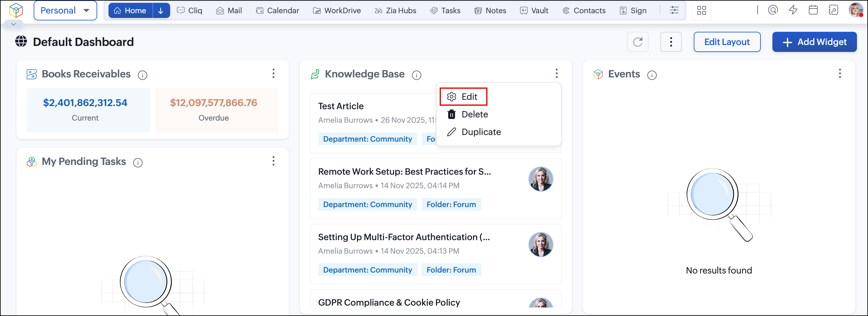This screenshot has width=868, height=316.
Task: Open the WorkDrive tab
Action: point(337,10)
